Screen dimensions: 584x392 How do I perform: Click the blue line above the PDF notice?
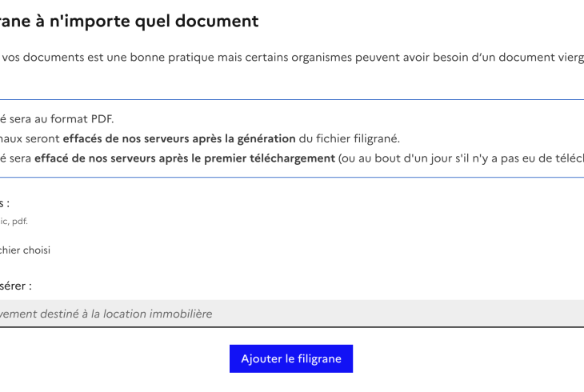(292, 100)
